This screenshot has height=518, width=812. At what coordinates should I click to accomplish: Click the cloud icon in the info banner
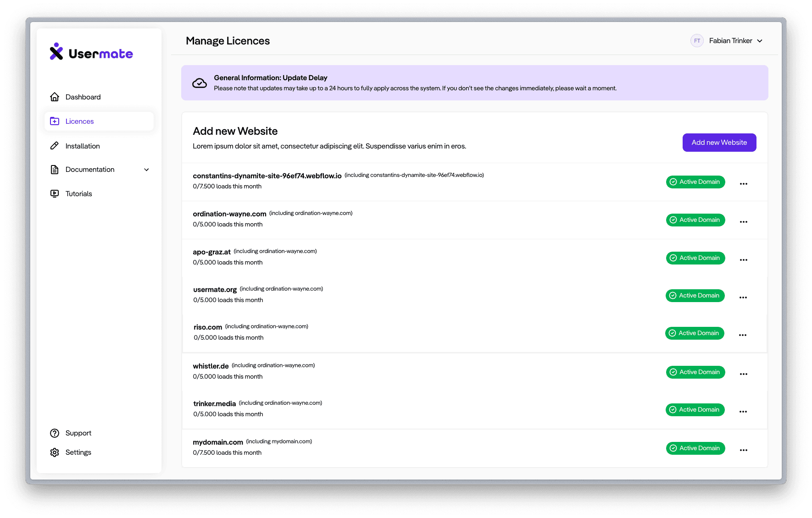point(200,83)
